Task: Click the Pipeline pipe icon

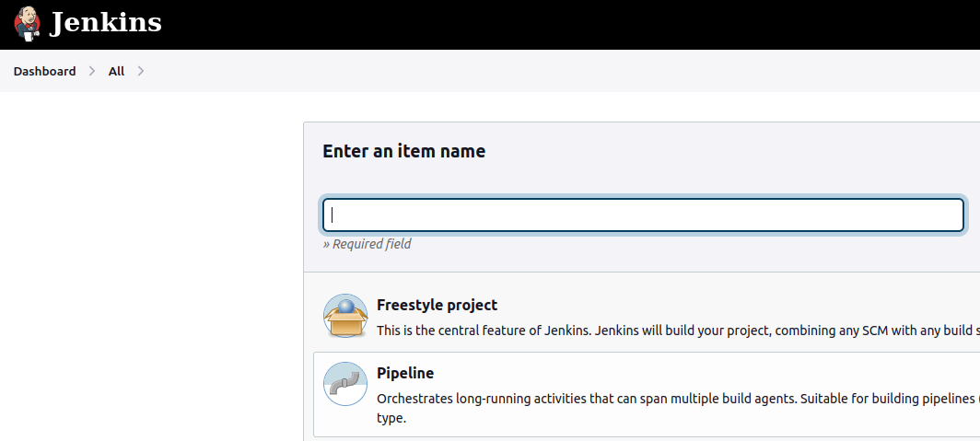Action: point(345,384)
